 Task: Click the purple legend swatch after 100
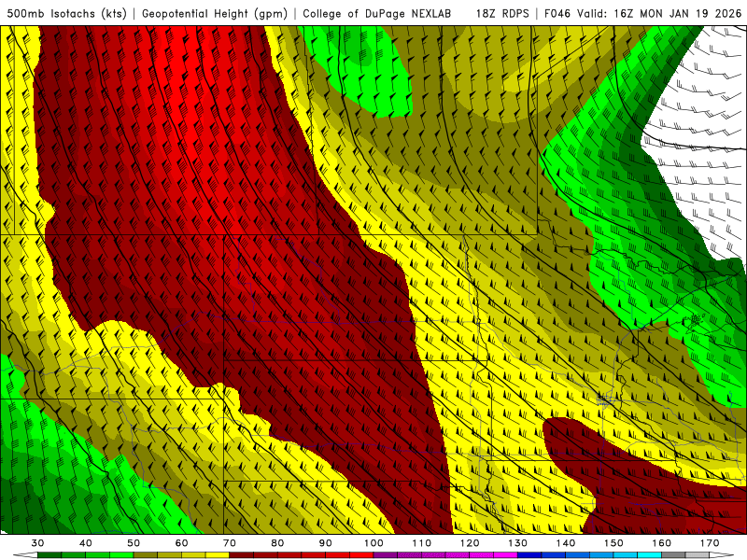pyautogui.click(x=386, y=555)
